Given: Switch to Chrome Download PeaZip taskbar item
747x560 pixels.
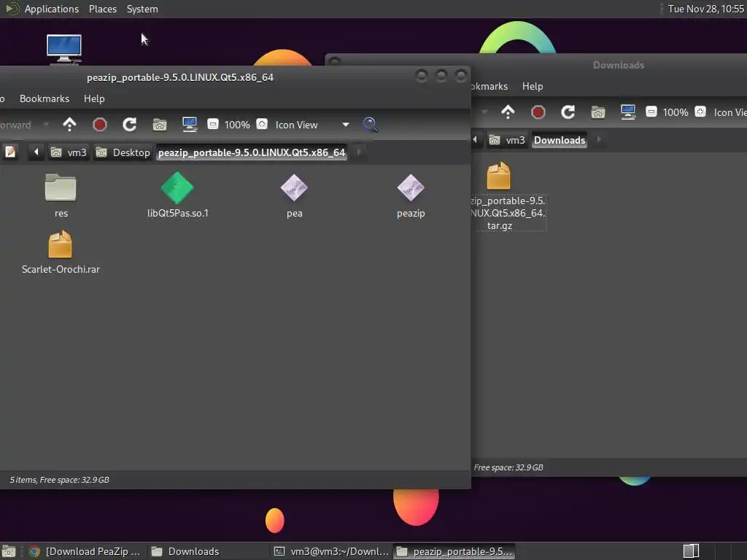Looking at the screenshot, I should (85, 551).
